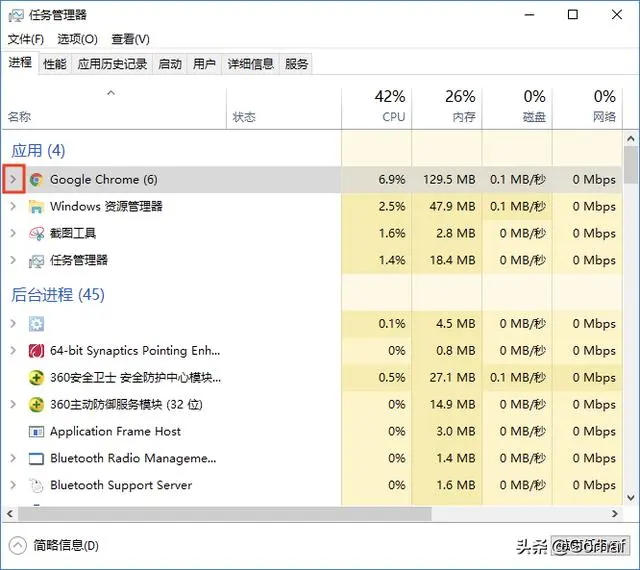This screenshot has height=570, width=640.
Task: Select the Google Chrome (6) row name
Action: click(x=104, y=180)
